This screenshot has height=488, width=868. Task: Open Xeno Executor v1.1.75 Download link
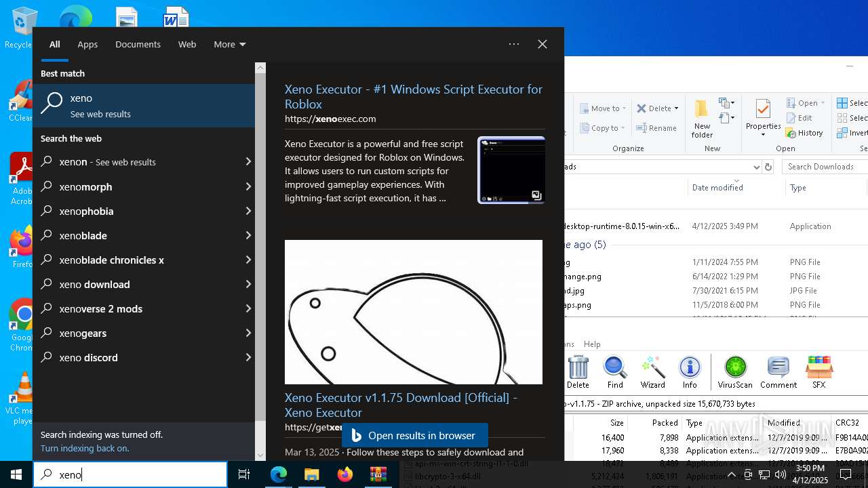[x=401, y=405]
